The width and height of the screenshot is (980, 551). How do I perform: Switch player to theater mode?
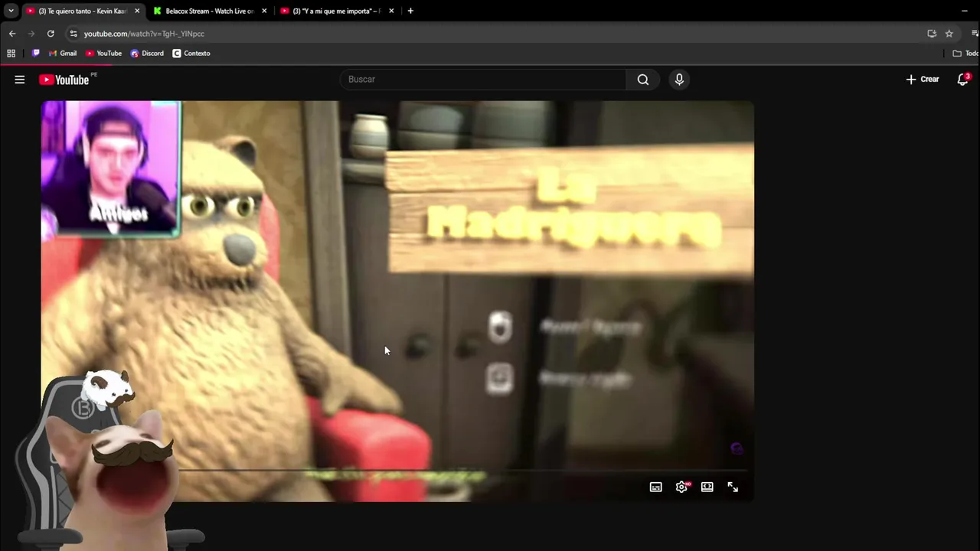tap(707, 487)
